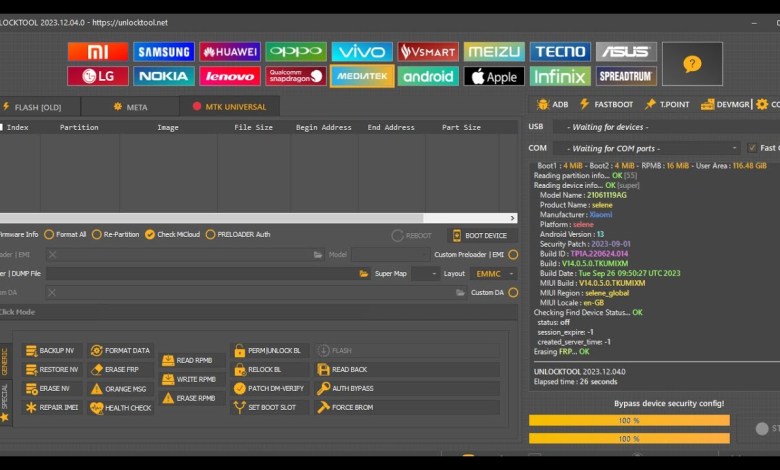Click the PERM | UNLOCK BL button
780x470 pixels.
[x=270, y=351]
